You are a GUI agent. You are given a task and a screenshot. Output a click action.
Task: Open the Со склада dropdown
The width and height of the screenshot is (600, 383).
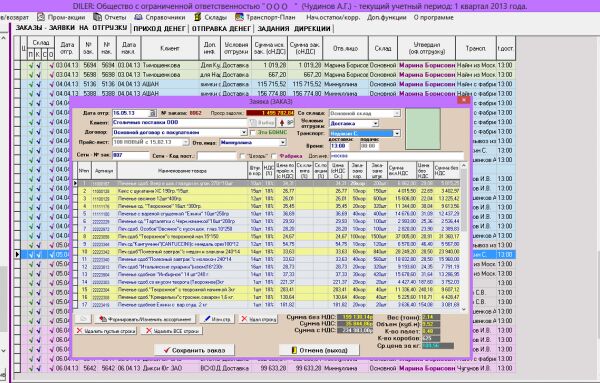tap(397, 113)
